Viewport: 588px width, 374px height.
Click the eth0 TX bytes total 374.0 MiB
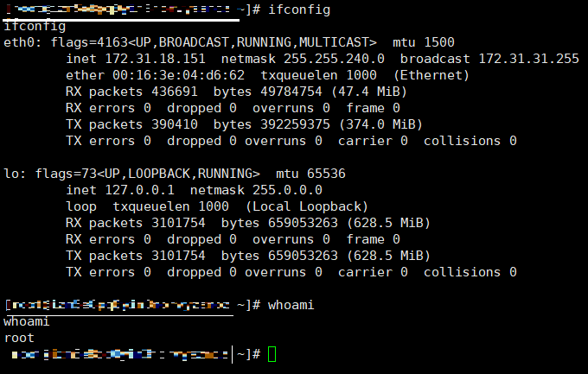[380, 124]
